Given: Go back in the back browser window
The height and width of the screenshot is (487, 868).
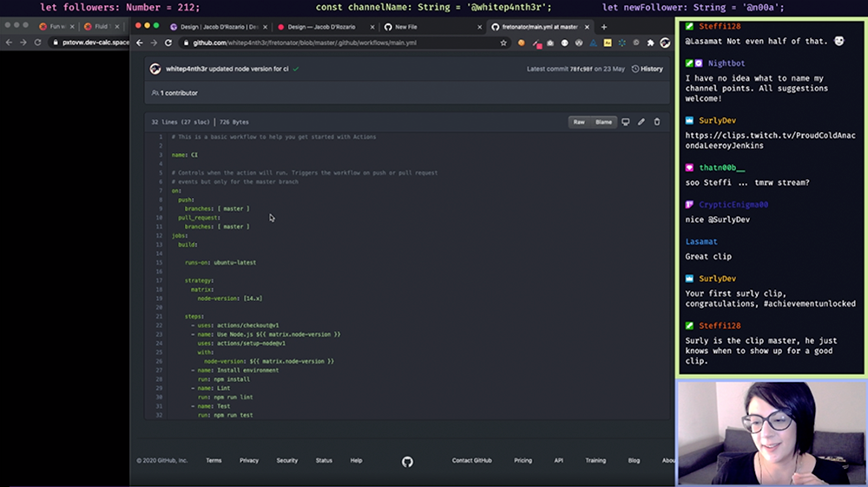Looking at the screenshot, I should coord(9,42).
